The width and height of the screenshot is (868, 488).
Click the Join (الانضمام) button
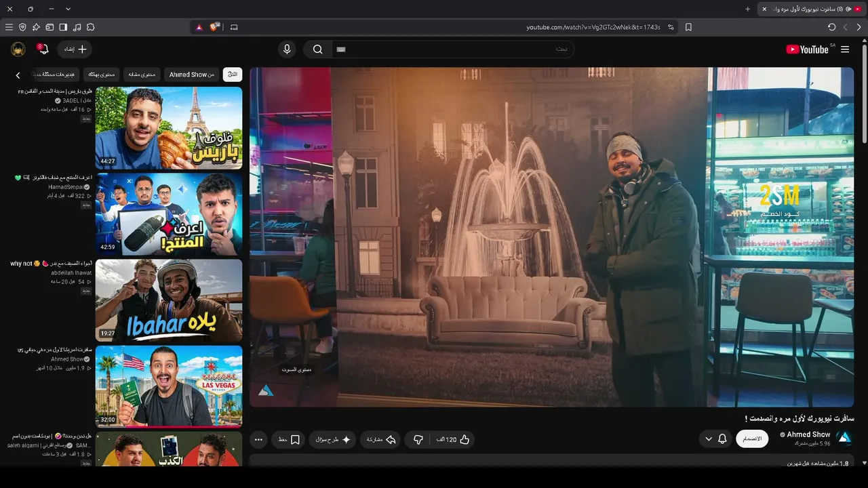[x=752, y=439]
